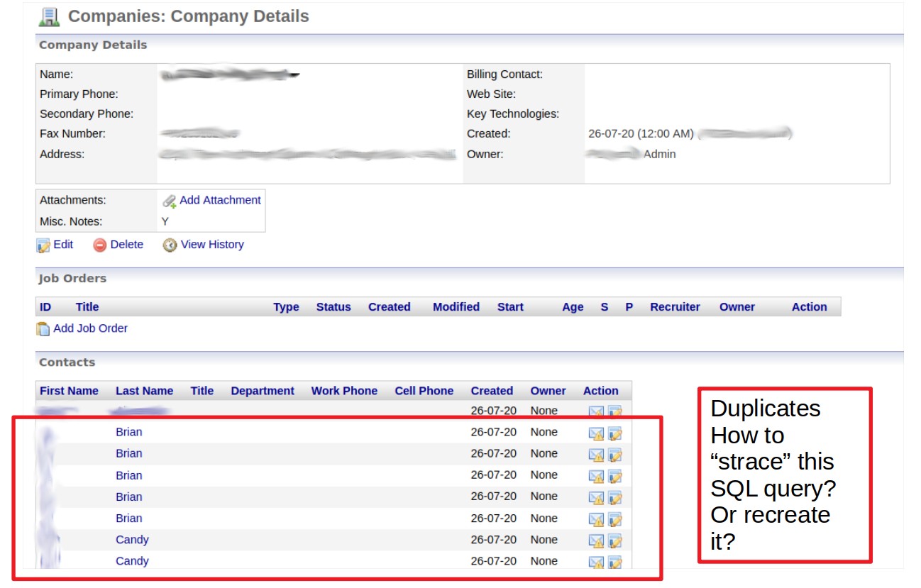The image size is (921, 588).
Task: Open the Add Attachment link
Action: point(220,200)
